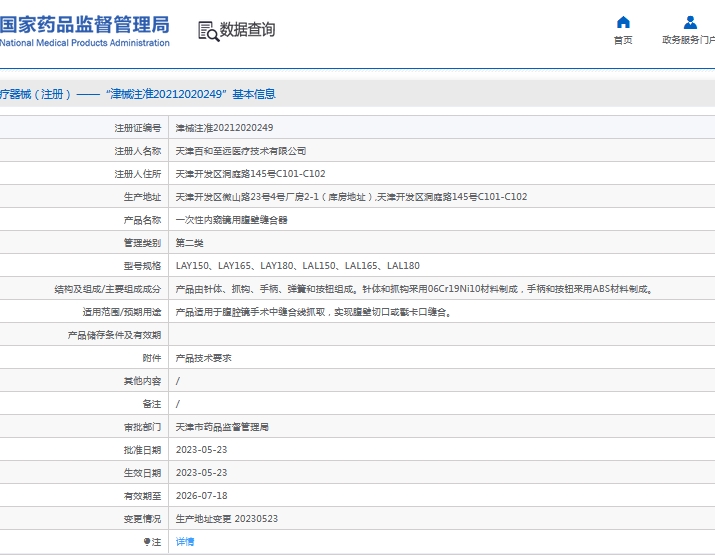Viewport: 715px width, 555px height.
Task: Click the 数据查询 magnifier document icon
Action: (x=208, y=31)
